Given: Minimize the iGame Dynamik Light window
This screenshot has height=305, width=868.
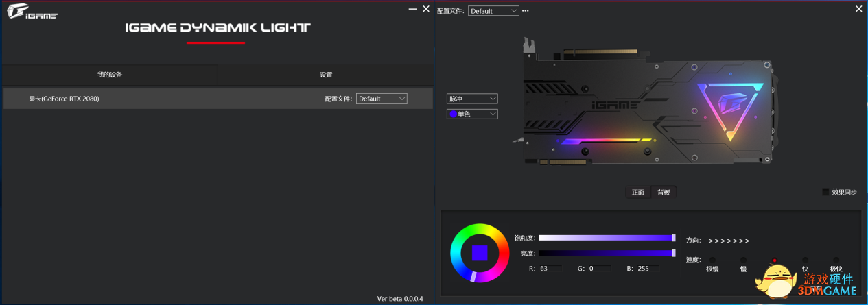Looking at the screenshot, I should click(412, 9).
